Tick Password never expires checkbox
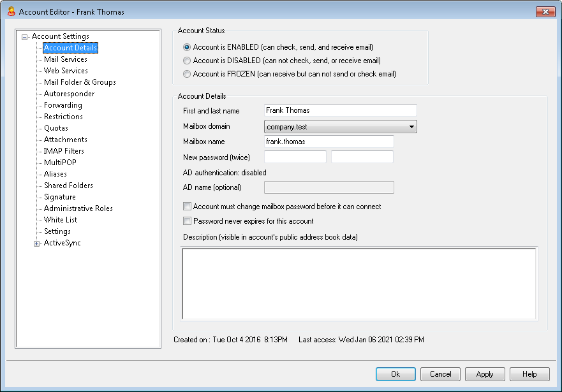The height and width of the screenshot is (392, 562). [187, 221]
